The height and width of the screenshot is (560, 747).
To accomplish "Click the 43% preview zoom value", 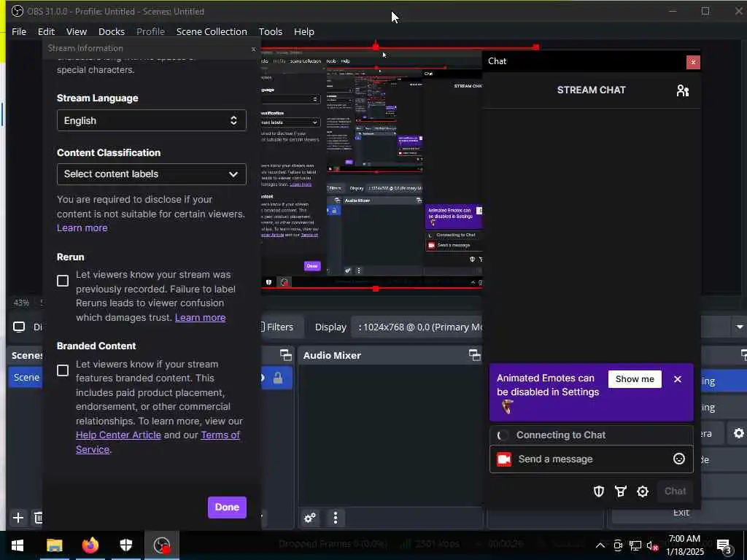I will [x=21, y=303].
